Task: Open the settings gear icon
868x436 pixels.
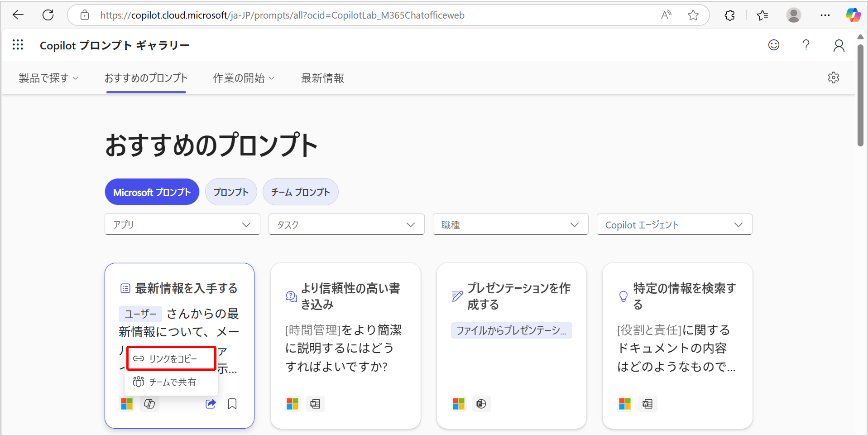Action: tap(834, 78)
